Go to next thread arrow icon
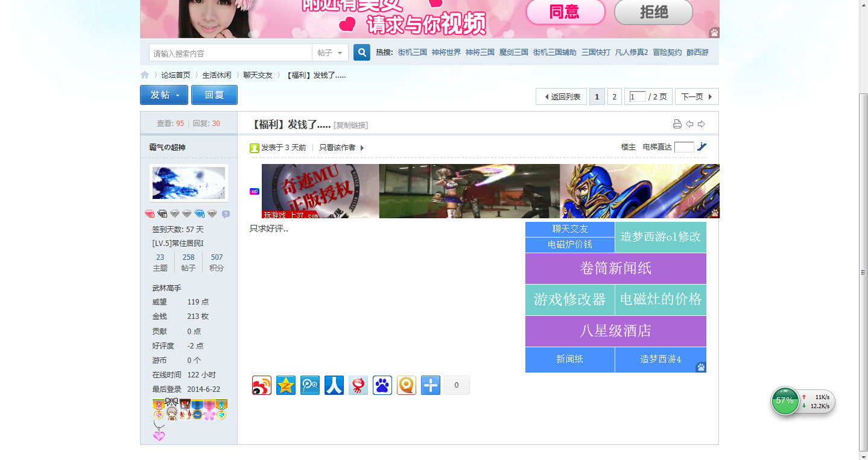 point(702,124)
